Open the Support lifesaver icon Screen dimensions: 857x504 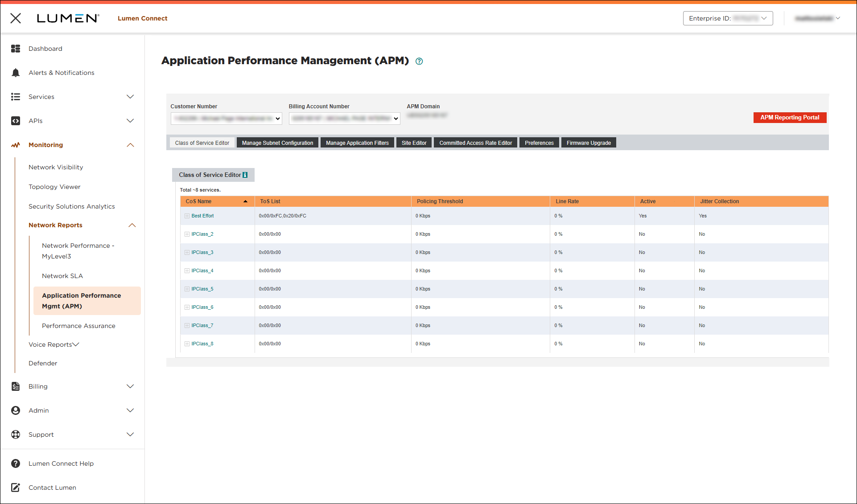click(x=16, y=434)
